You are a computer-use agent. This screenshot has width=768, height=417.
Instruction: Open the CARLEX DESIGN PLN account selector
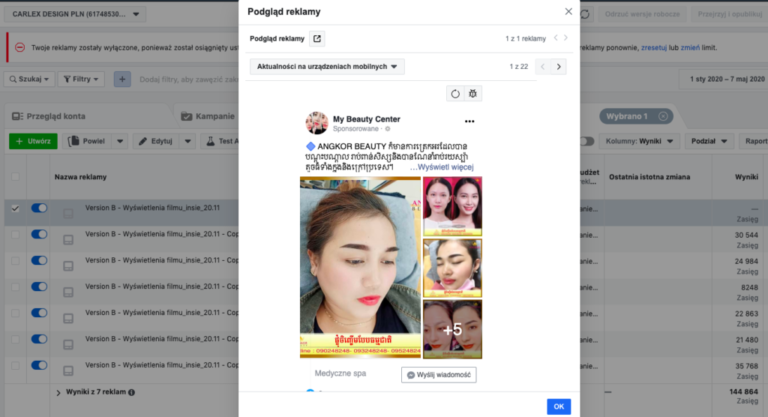[x=76, y=15]
